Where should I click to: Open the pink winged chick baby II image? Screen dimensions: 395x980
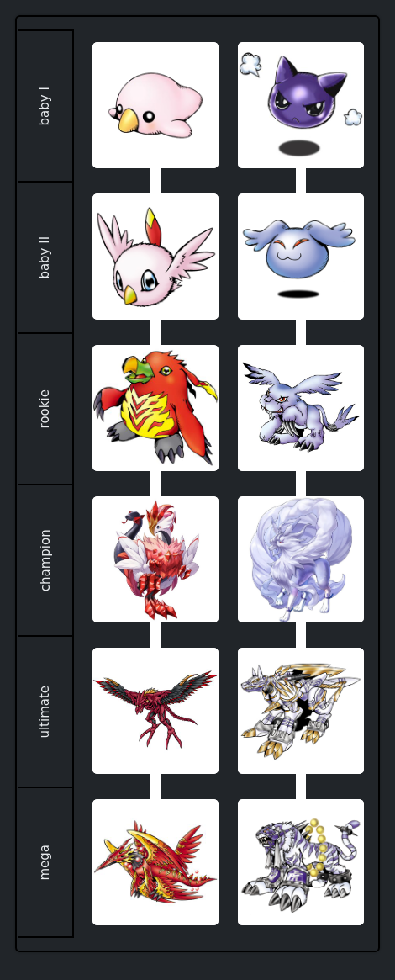[x=155, y=257]
